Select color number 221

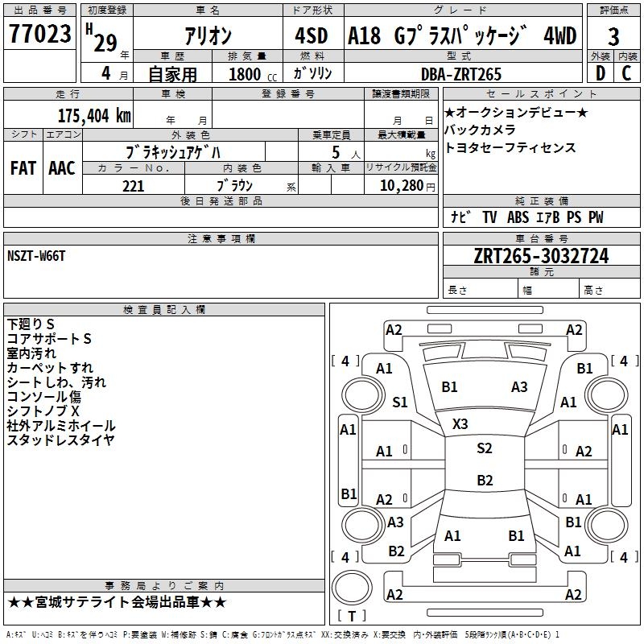133,186
